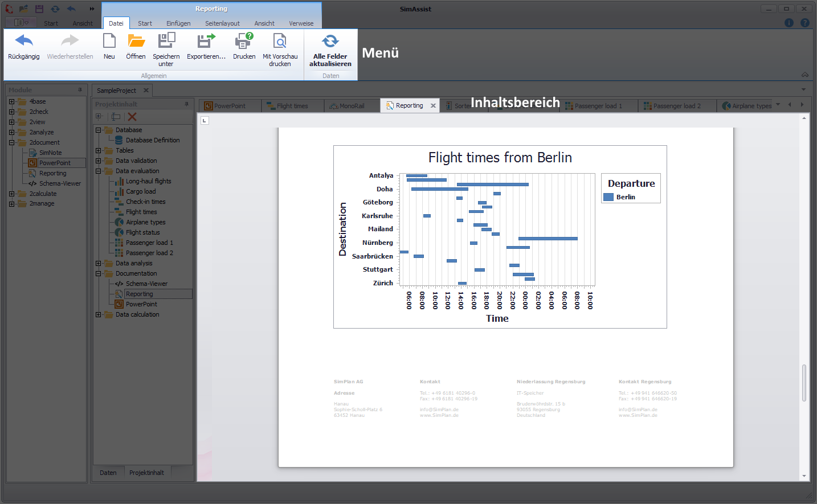Open the Datei ribbon tab
This screenshot has width=817, height=504.
116,23
